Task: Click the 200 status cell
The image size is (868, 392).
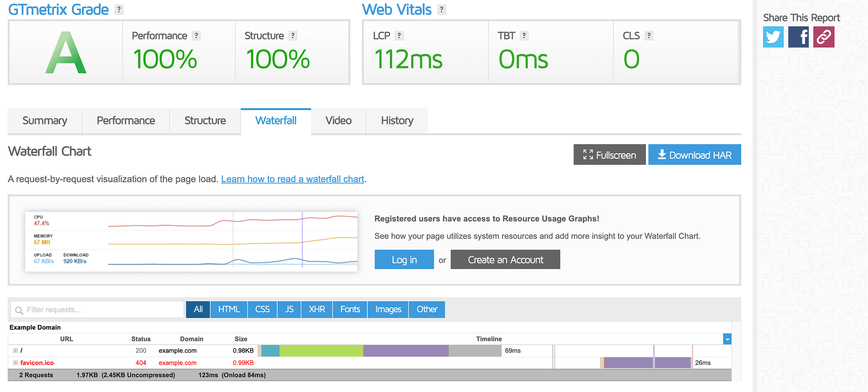Action: [141, 350]
